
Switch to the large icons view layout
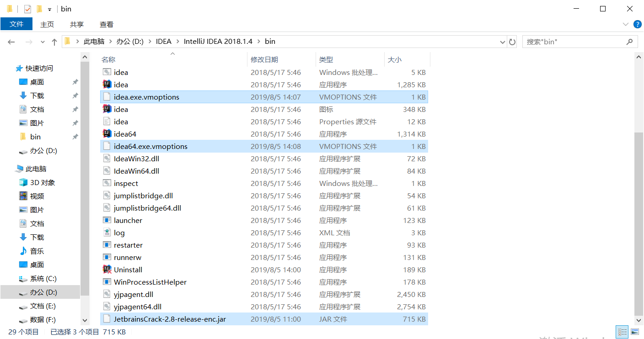[635, 332]
